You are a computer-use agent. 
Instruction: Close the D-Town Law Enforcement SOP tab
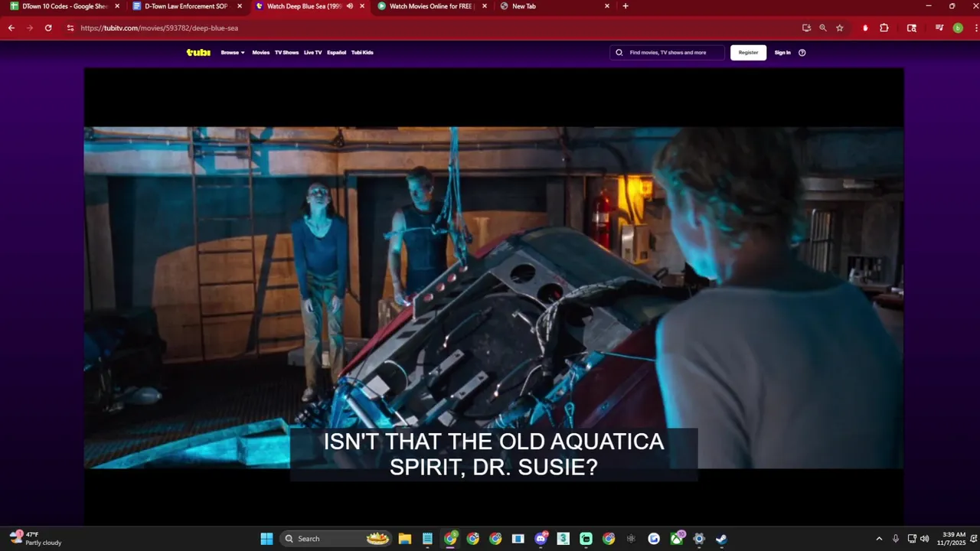(x=240, y=6)
